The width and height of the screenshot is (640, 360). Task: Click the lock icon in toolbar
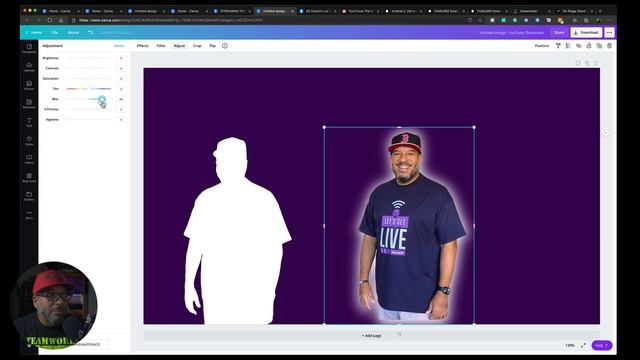pos(589,46)
